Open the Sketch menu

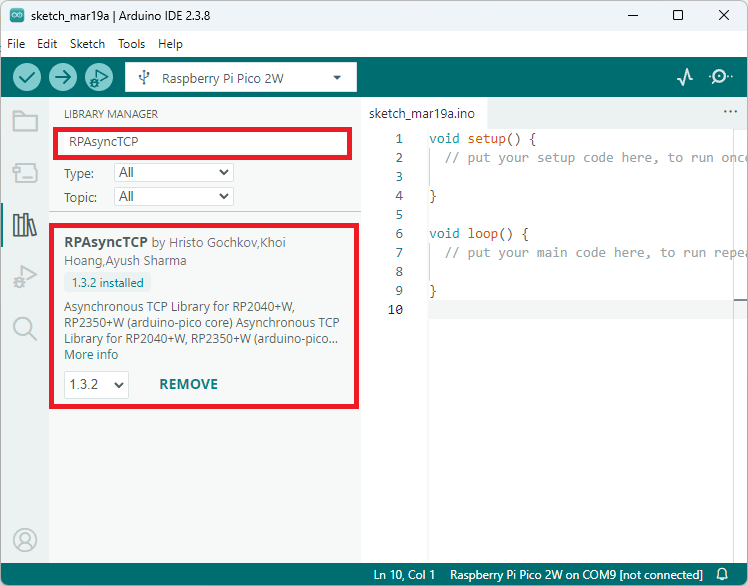[87, 44]
